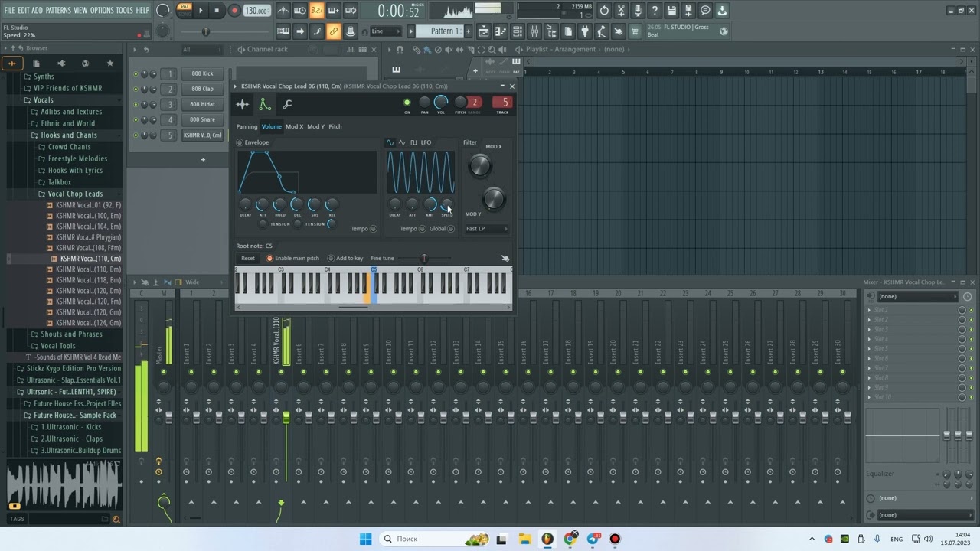Open the Chrome icon in the taskbar
The image size is (980, 551).
tap(570, 539)
